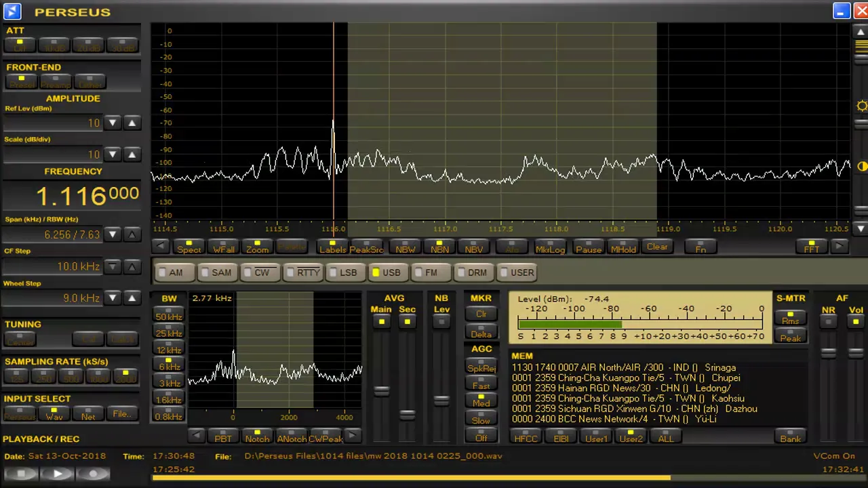Image resolution: width=868 pixels, height=488 pixels.
Task: Adjust the NB Lev slider
Action: point(441,401)
